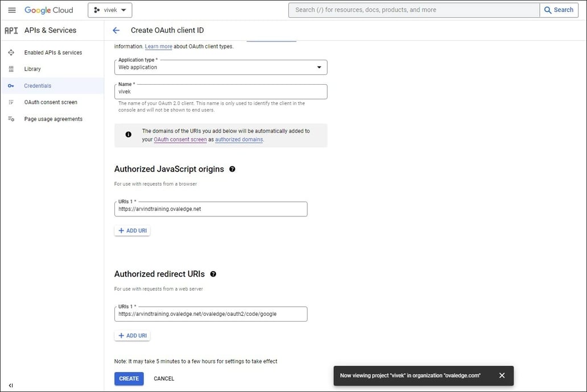Screen dimensions: 587x392
Task: Click the CREATE button
Action: coord(129,378)
